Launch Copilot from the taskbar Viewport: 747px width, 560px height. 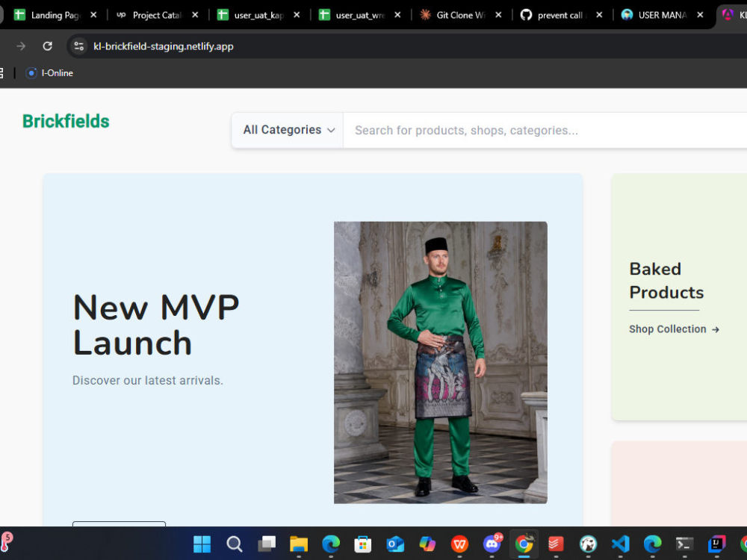point(427,544)
